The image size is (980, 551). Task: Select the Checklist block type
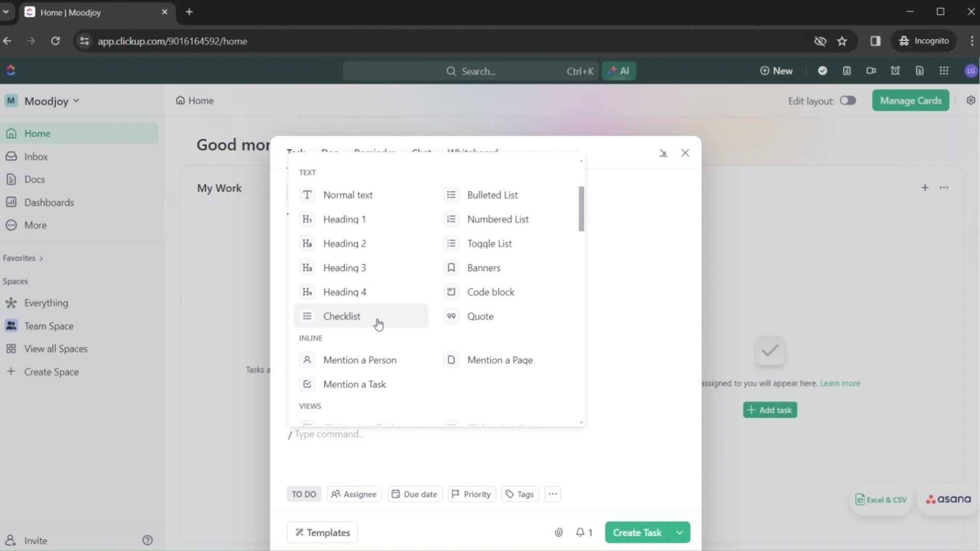[341, 316]
